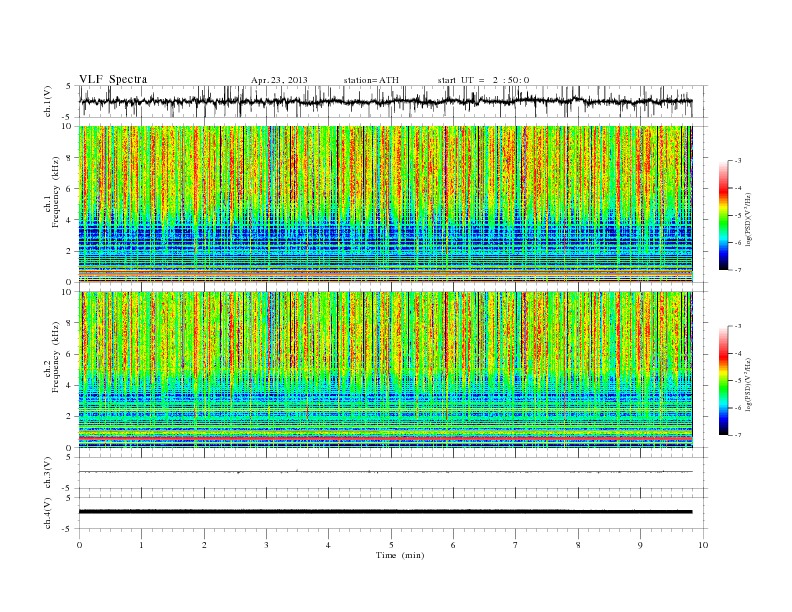Click the "-3" tick on ch.1 colorbar
Viewport: 792px width, 612px height.
pyautogui.click(x=738, y=161)
